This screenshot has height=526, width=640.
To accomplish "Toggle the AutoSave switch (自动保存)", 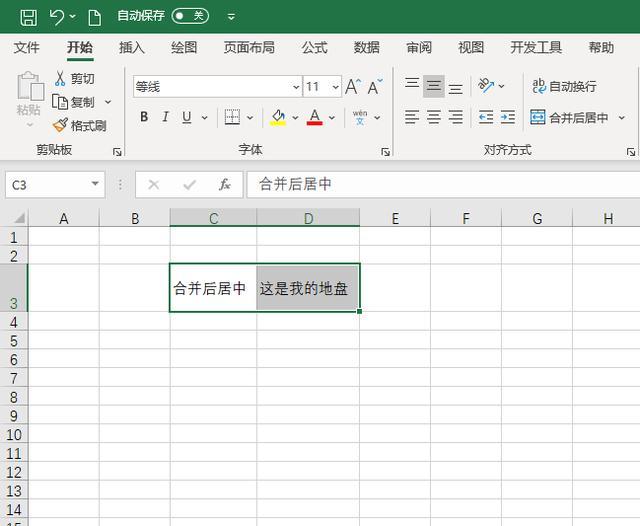I will tap(190, 16).
